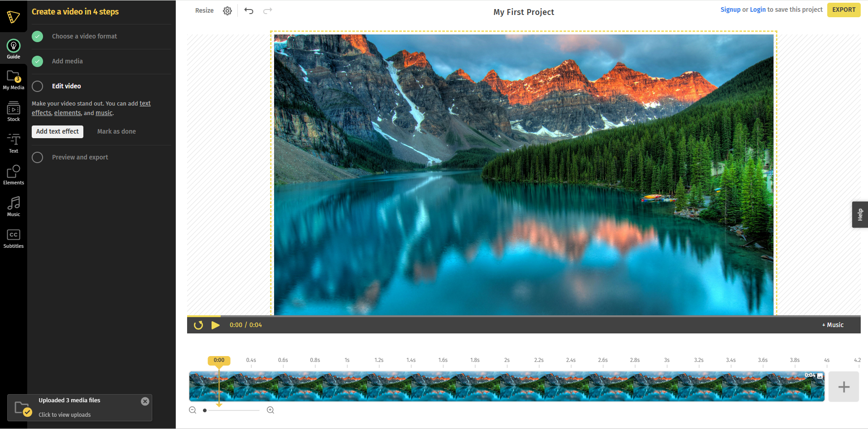
Task: Click the EXPORT button
Action: pyautogui.click(x=843, y=10)
